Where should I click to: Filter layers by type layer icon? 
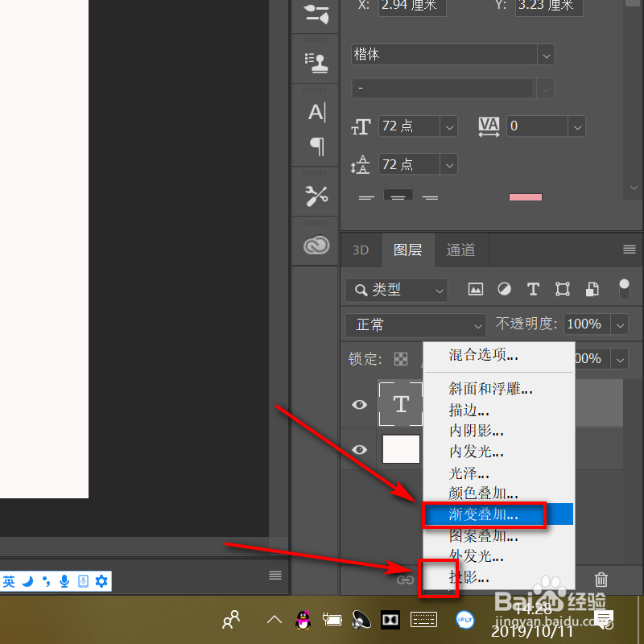click(x=533, y=289)
